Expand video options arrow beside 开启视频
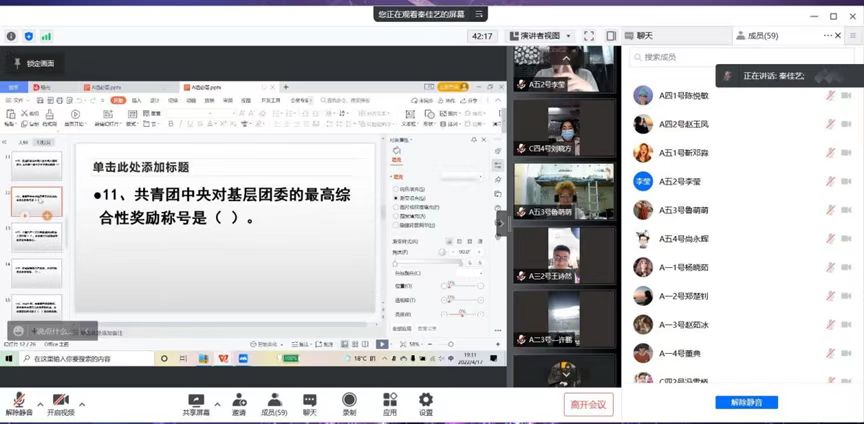This screenshot has width=864, height=424. [x=82, y=404]
